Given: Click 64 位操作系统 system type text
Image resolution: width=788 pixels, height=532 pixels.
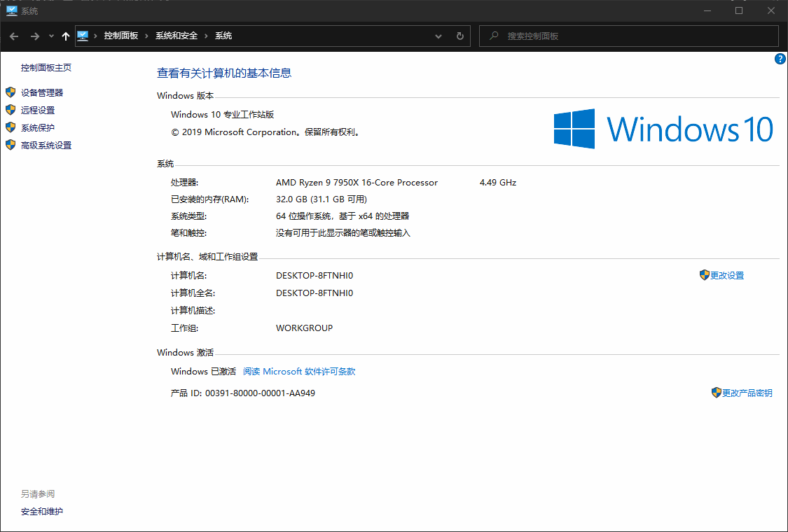Looking at the screenshot, I should click(343, 216).
